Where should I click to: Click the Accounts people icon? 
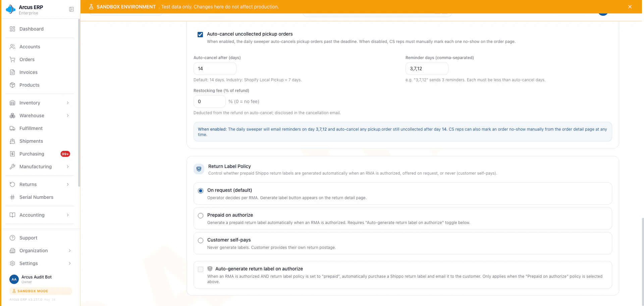tap(12, 47)
